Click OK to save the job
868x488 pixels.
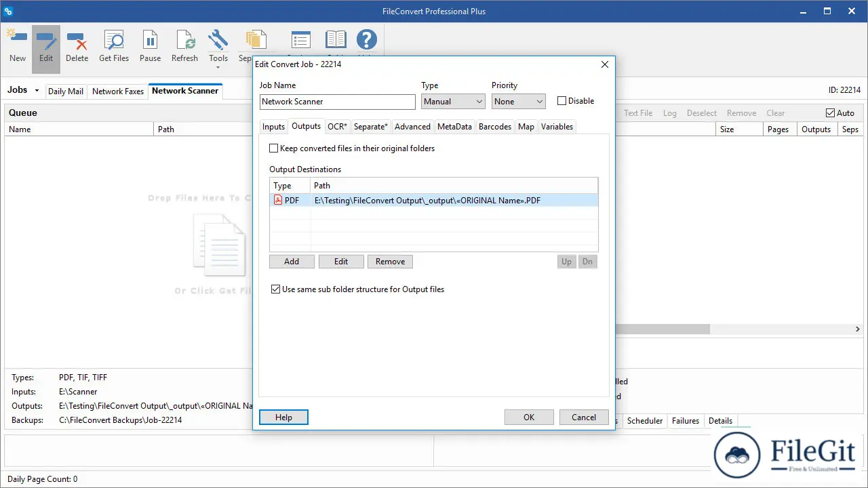click(529, 418)
